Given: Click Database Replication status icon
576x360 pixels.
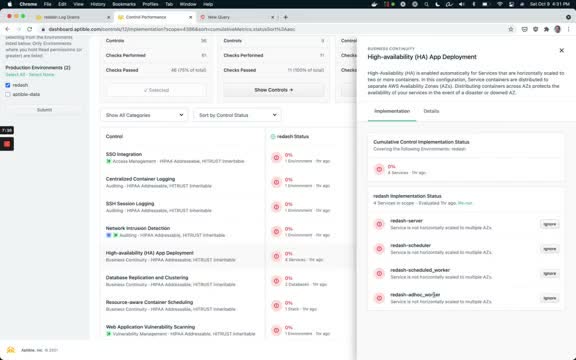Looking at the screenshot, I should click(x=276, y=281).
